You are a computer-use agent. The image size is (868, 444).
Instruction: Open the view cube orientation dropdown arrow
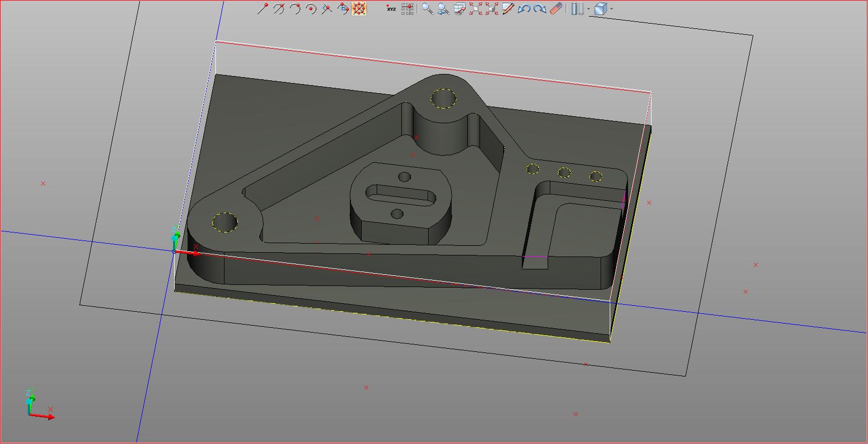(x=611, y=9)
